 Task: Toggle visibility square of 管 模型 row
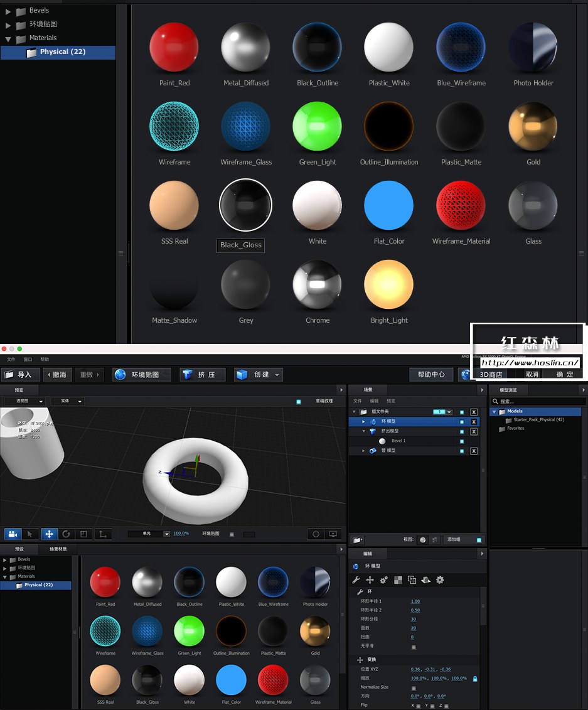point(462,451)
